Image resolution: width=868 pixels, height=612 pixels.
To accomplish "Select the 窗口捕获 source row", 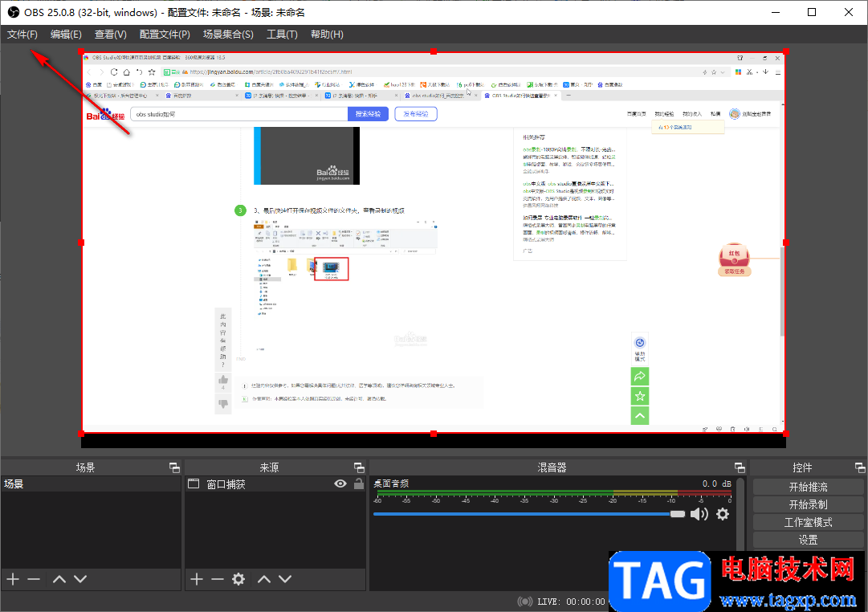I will [275, 484].
